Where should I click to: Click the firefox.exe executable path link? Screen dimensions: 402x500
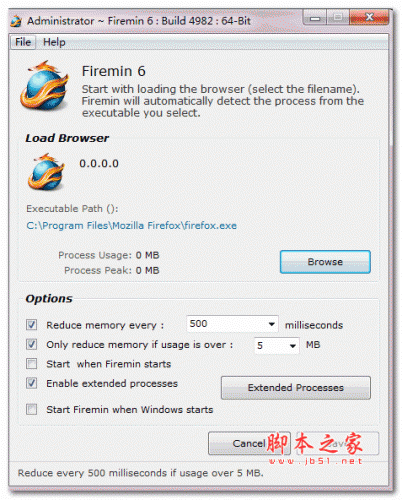click(x=131, y=226)
